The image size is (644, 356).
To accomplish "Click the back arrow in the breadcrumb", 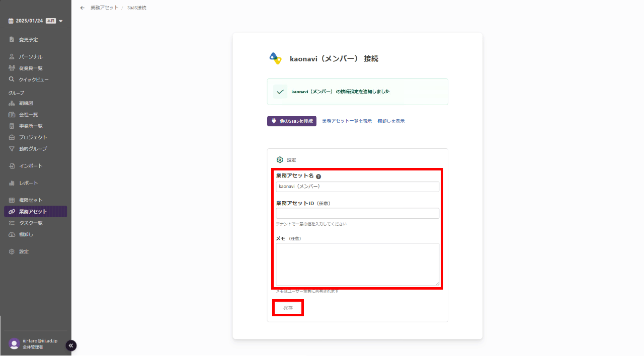I will coord(83,8).
